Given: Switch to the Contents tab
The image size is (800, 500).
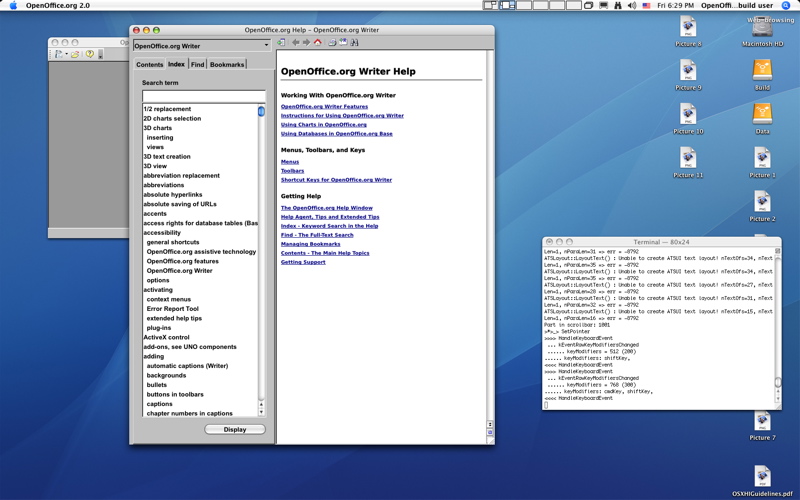Looking at the screenshot, I should pos(149,64).
